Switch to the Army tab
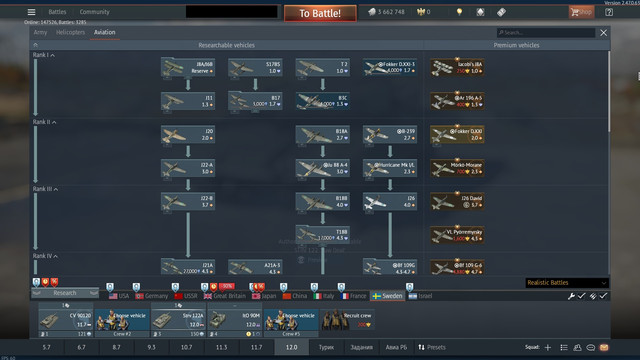The image size is (640, 360). point(40,32)
